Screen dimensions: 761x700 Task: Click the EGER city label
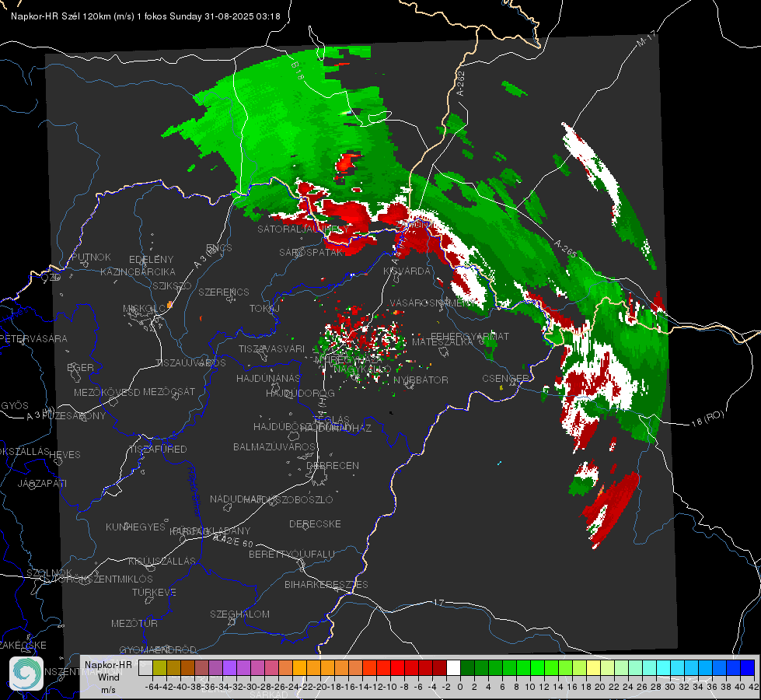click(80, 367)
